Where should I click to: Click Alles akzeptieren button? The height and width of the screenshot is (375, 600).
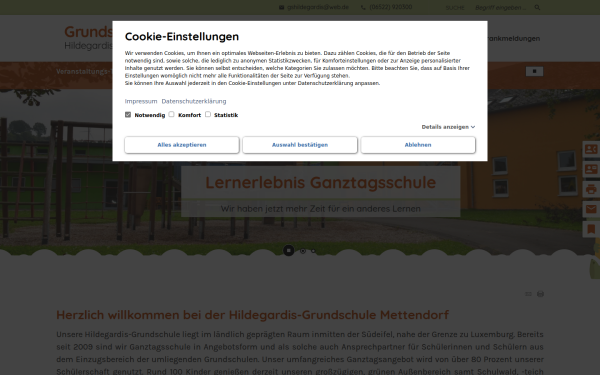point(182,145)
